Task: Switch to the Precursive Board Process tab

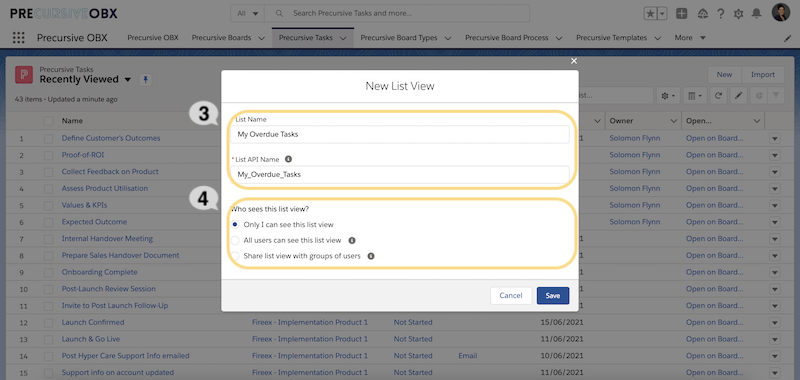Action: point(507,38)
